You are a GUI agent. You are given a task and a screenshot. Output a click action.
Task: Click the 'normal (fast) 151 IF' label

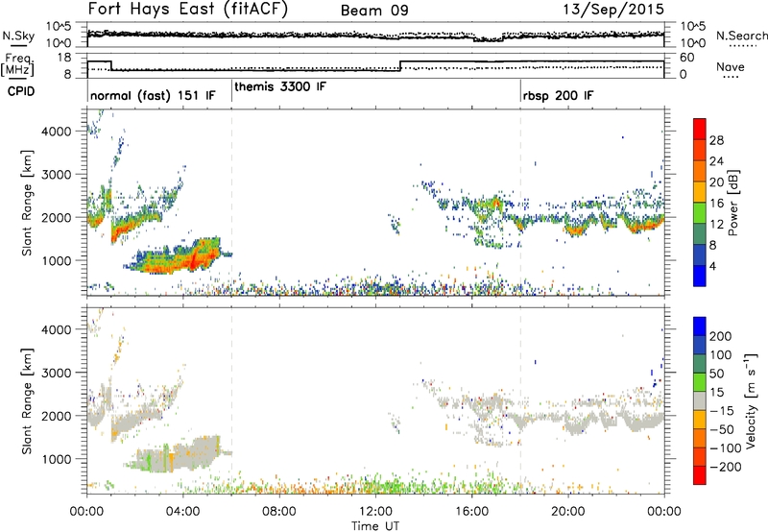153,95
